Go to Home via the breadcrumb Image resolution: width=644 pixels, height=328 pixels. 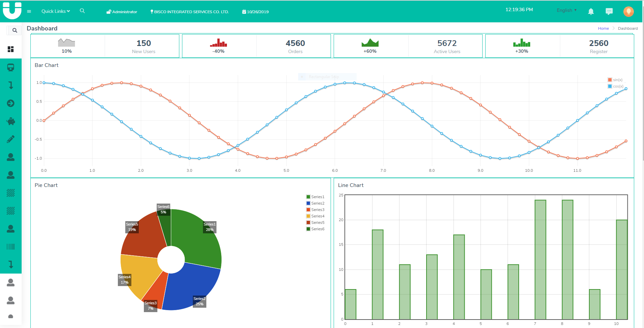pos(603,28)
